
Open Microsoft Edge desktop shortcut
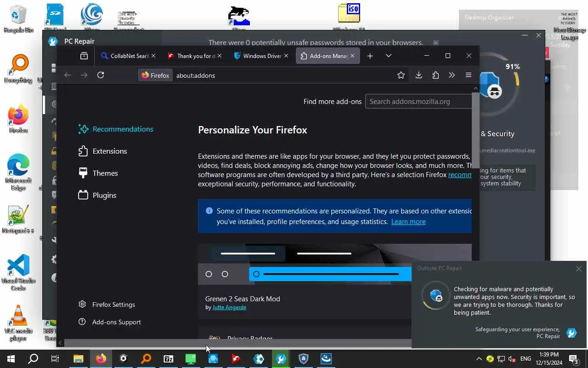click(x=18, y=172)
